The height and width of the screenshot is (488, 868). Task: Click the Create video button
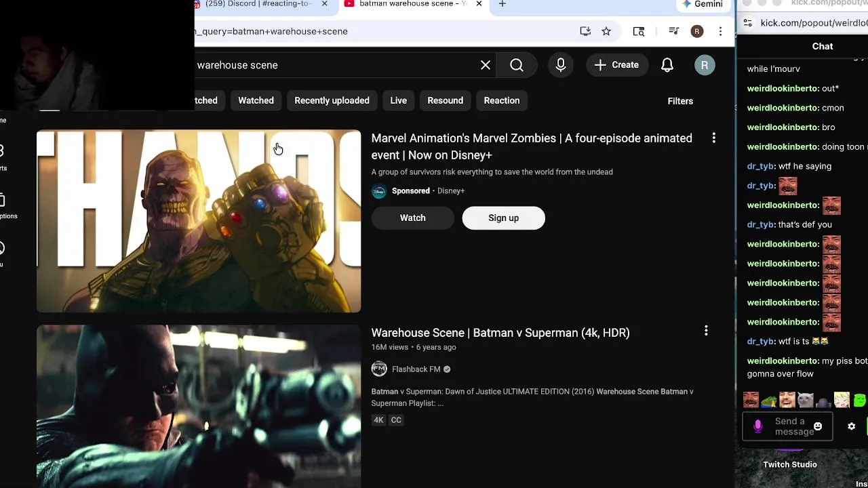(616, 65)
